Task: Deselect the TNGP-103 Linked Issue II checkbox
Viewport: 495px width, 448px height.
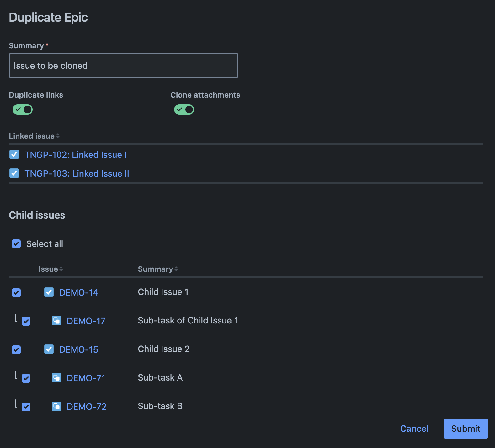Action: (14, 173)
